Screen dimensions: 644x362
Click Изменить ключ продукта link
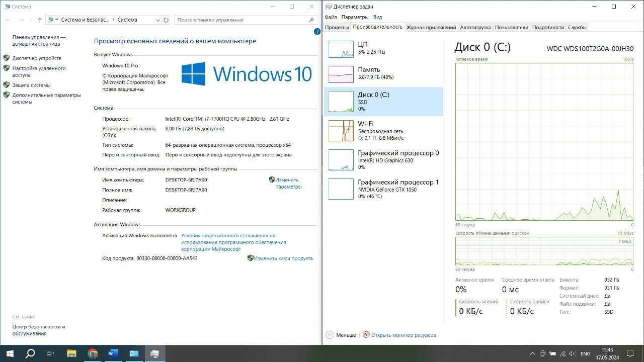(x=283, y=258)
